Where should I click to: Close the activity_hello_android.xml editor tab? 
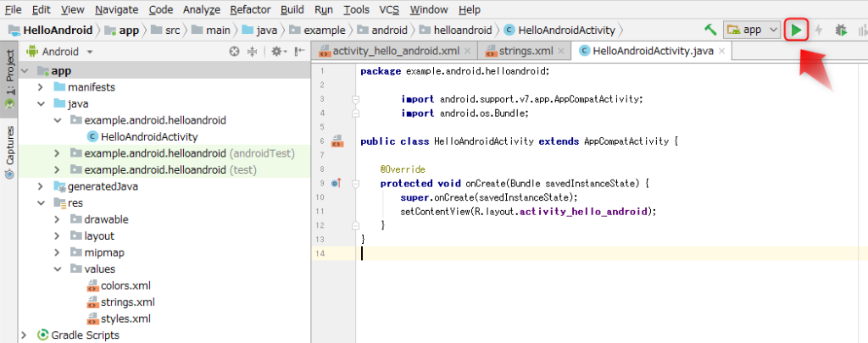[x=467, y=52]
